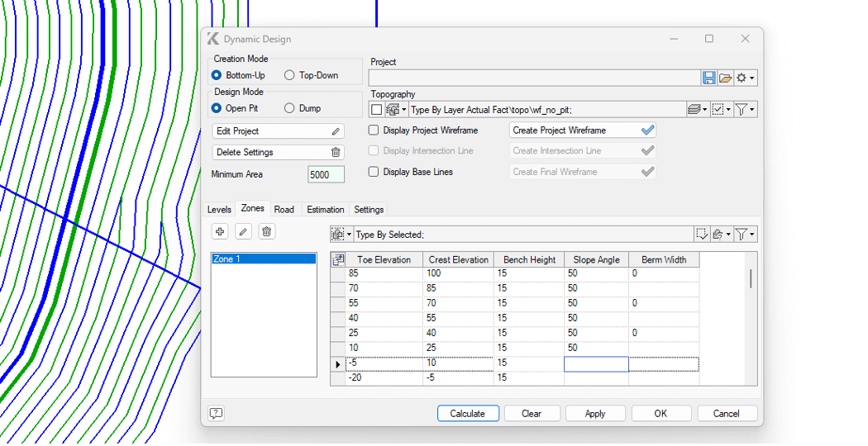
Task: Open the Zones filter funnel dropdown
Action: pos(745,235)
